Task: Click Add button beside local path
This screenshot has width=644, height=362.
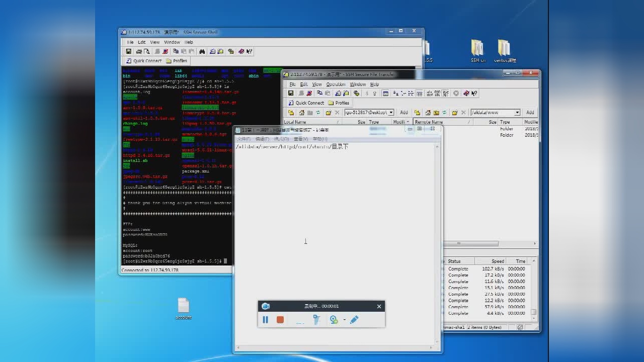Action: [404, 113]
